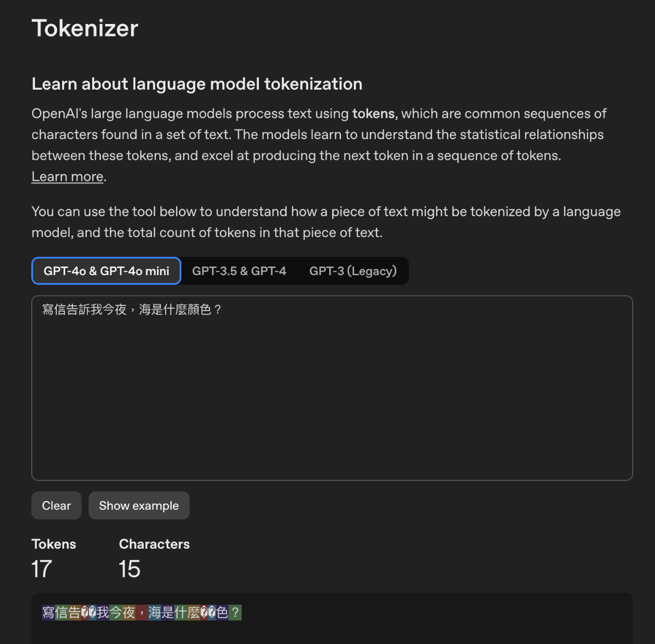Image resolution: width=655 pixels, height=644 pixels.
Task: Pick the purple 我 token in output
Action: (x=103, y=612)
